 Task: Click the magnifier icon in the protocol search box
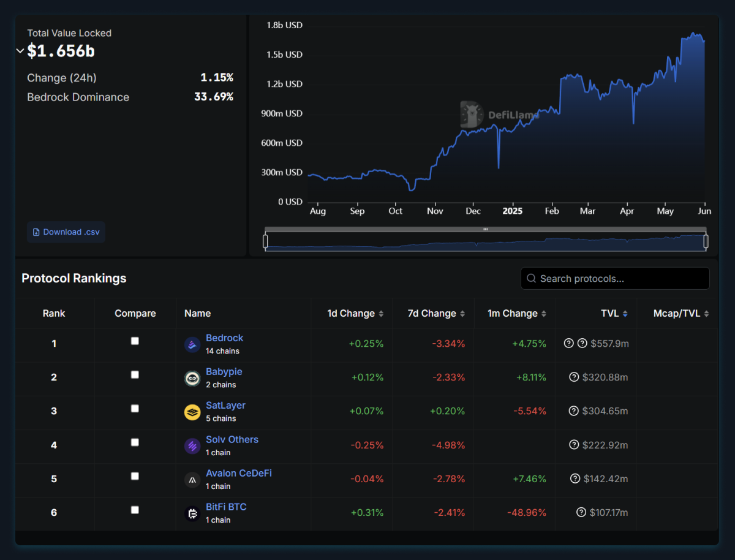pos(532,279)
